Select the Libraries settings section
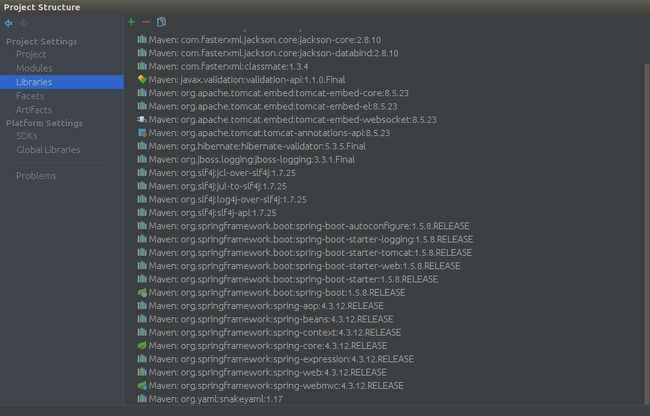 [x=62, y=82]
